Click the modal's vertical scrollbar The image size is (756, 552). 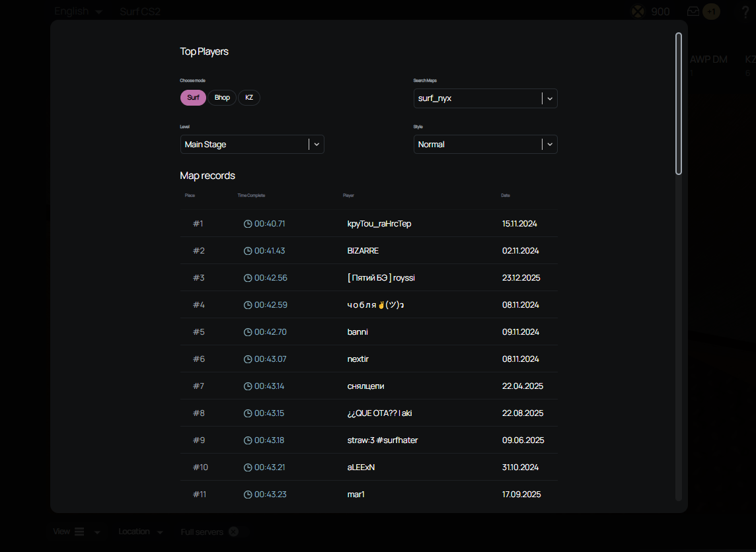(679, 104)
